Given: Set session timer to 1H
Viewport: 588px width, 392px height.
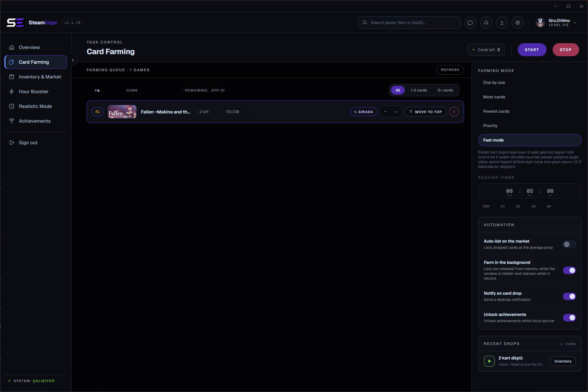Looking at the screenshot, I should [x=502, y=206].
